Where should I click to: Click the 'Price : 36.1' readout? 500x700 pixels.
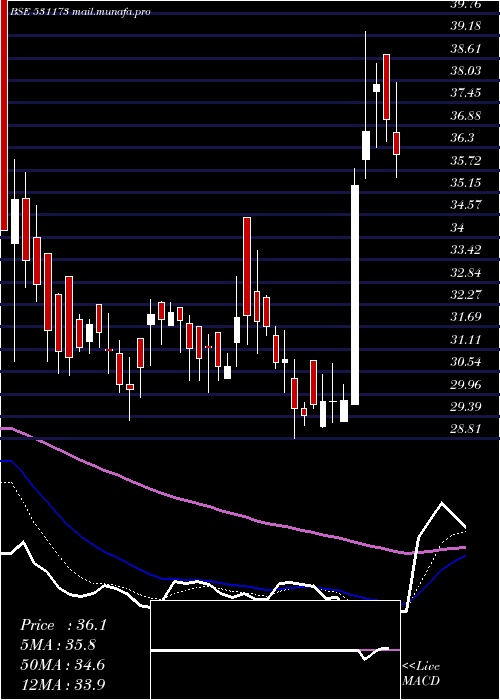coord(64,625)
